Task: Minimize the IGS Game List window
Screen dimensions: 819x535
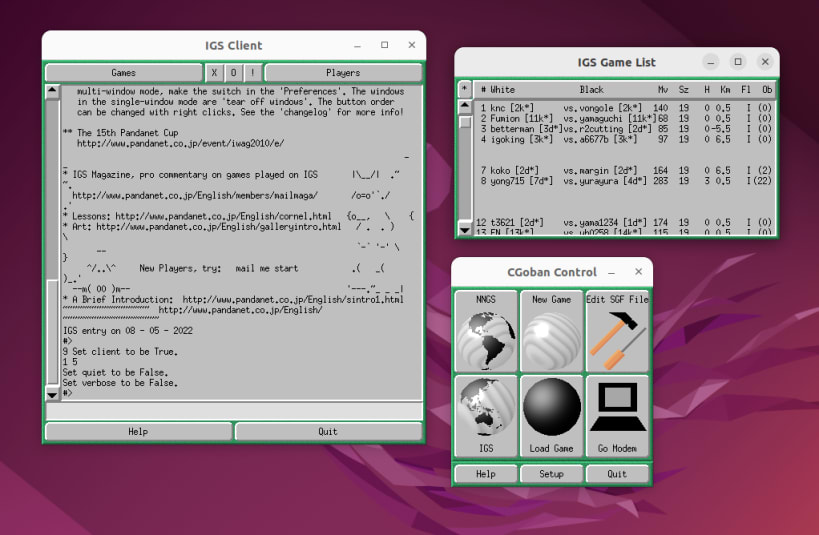Action: 711,62
